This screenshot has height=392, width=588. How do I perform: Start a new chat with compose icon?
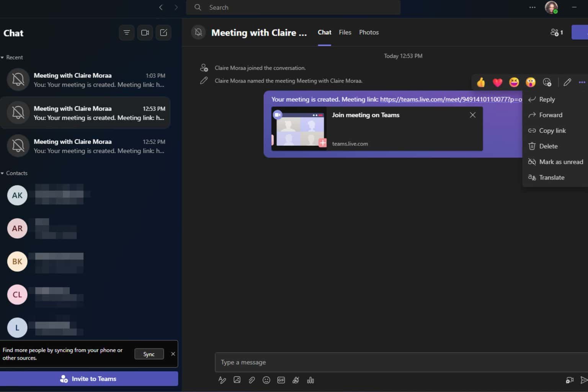coord(163,33)
